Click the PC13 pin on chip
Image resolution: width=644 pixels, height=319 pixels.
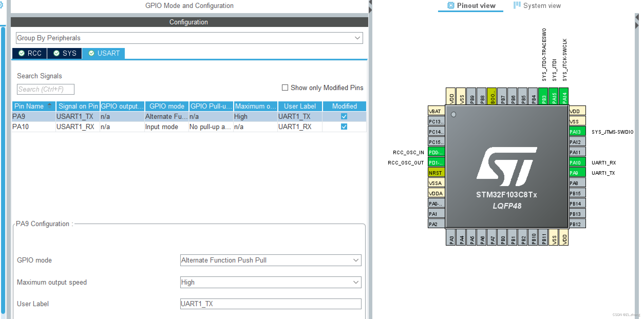point(436,121)
